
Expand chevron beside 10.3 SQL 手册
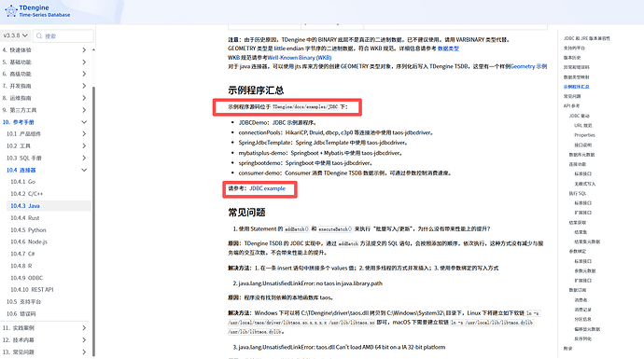point(84,158)
